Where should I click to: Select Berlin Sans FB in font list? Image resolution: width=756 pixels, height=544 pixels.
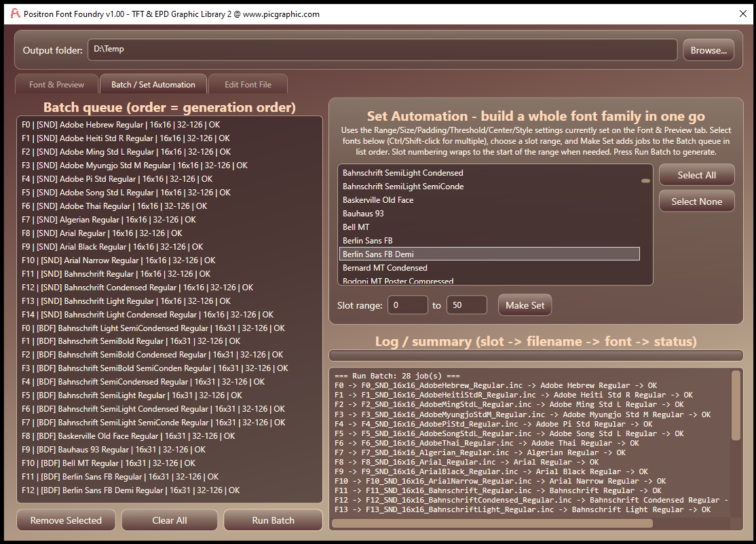pyautogui.click(x=489, y=240)
